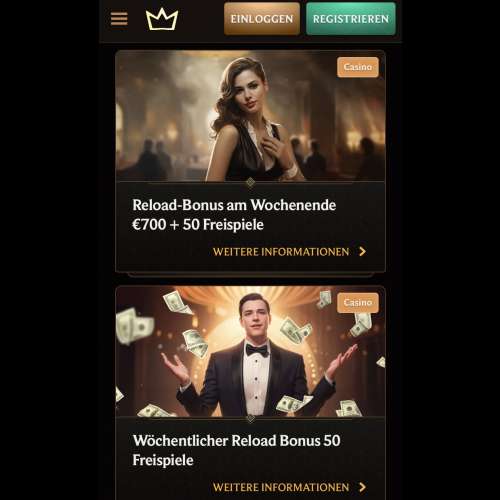This screenshot has width=500, height=500.
Task: Open the Reload-Bonus am Wochenende title
Action: click(x=234, y=205)
